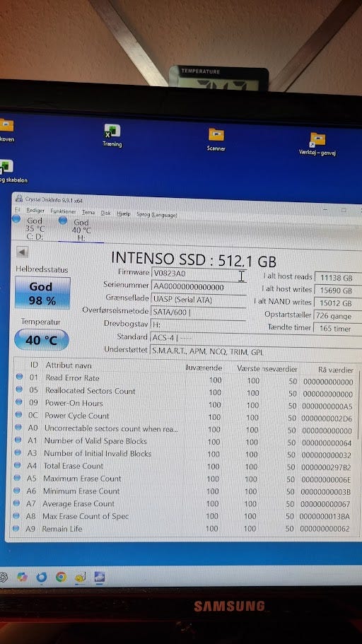The height and width of the screenshot is (644, 362).
Task: Open the Funktioner menu
Action: coord(63,211)
